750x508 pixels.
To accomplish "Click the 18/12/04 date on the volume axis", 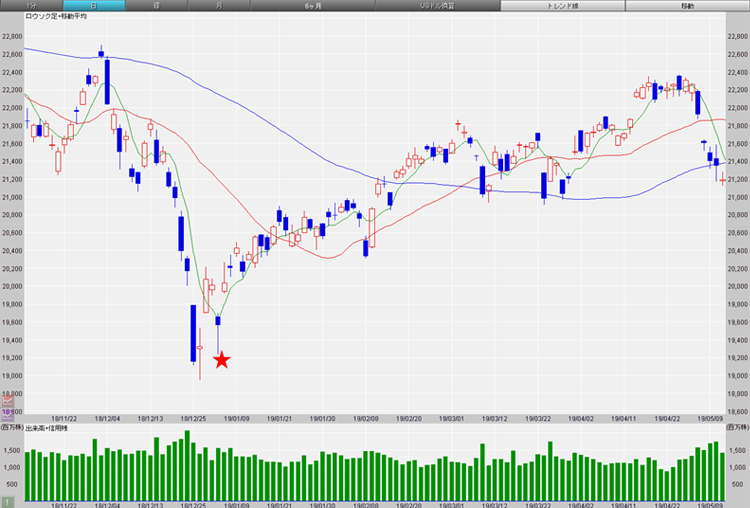I will coord(108,506).
